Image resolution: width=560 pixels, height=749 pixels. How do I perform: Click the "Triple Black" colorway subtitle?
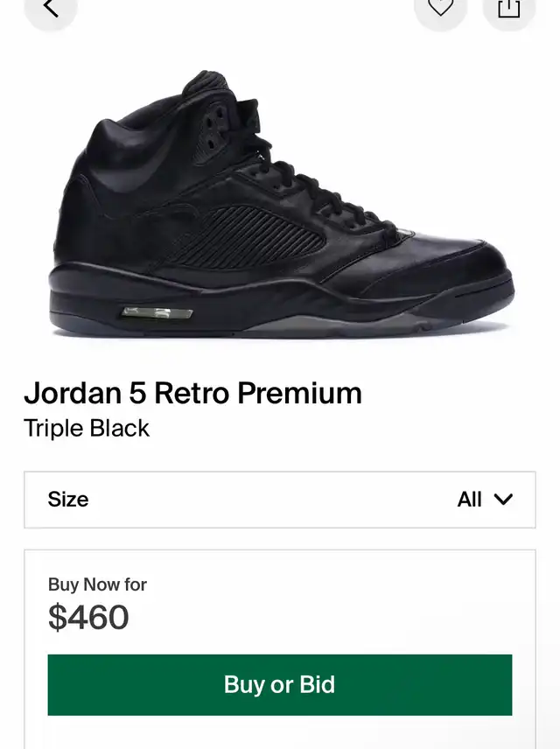click(87, 428)
